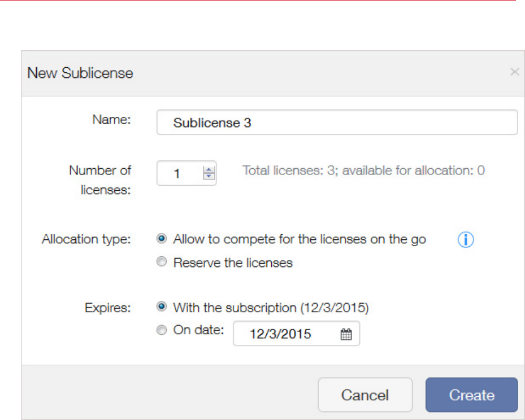
Task: Click the 'Reserve the licenses' label text
Action: click(x=233, y=262)
